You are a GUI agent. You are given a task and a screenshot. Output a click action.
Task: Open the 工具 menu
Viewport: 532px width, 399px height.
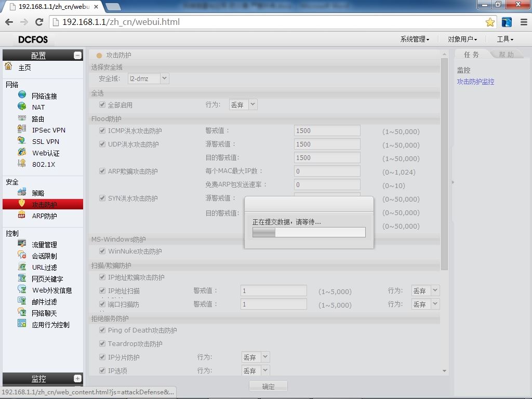(505, 39)
